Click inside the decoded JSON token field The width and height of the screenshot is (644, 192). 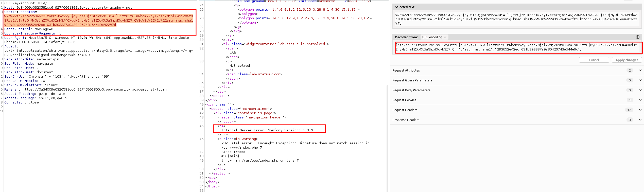point(517,47)
